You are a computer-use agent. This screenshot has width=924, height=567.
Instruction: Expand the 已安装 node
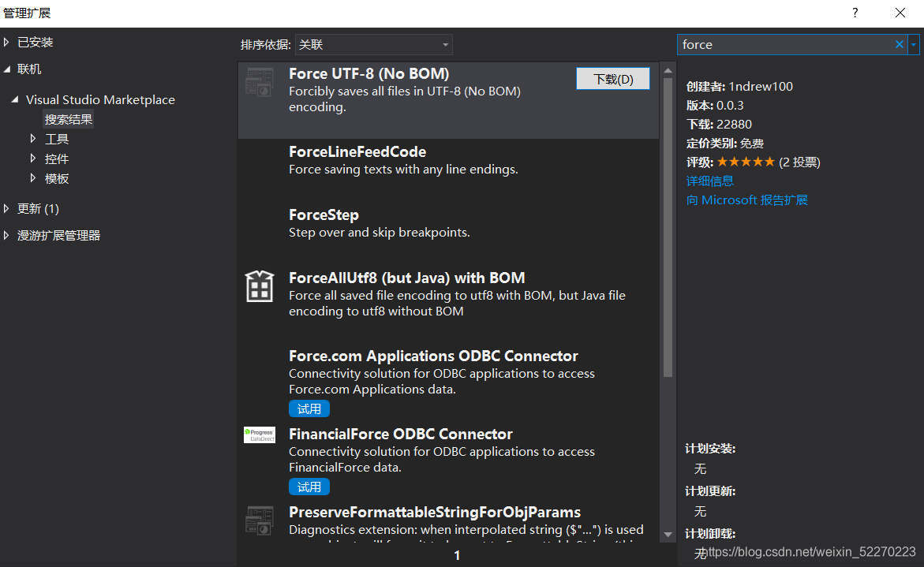pos(6,42)
